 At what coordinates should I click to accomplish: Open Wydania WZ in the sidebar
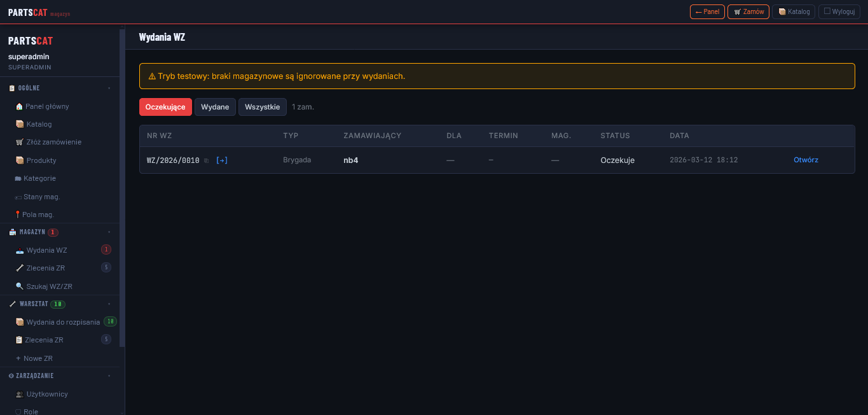pos(46,250)
